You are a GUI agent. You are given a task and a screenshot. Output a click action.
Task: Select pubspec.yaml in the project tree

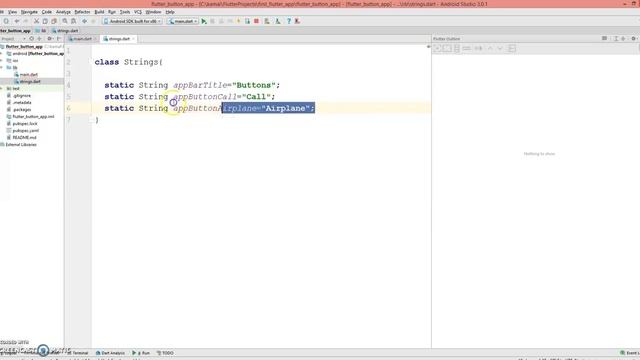point(26,131)
